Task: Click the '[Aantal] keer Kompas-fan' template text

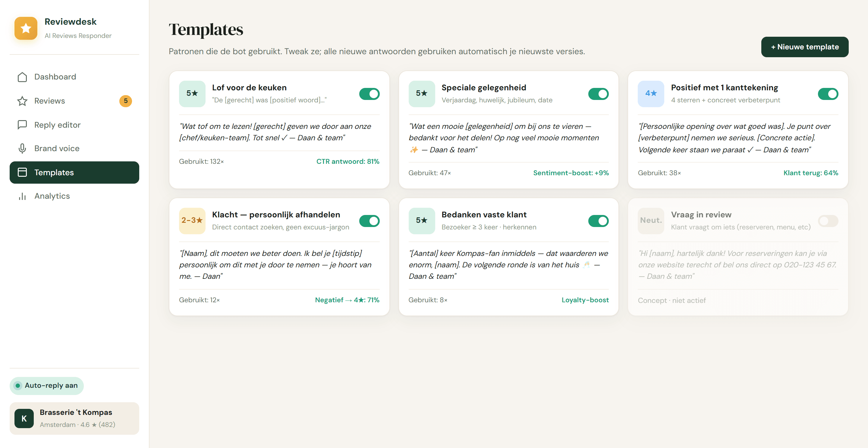Action: [x=508, y=265]
